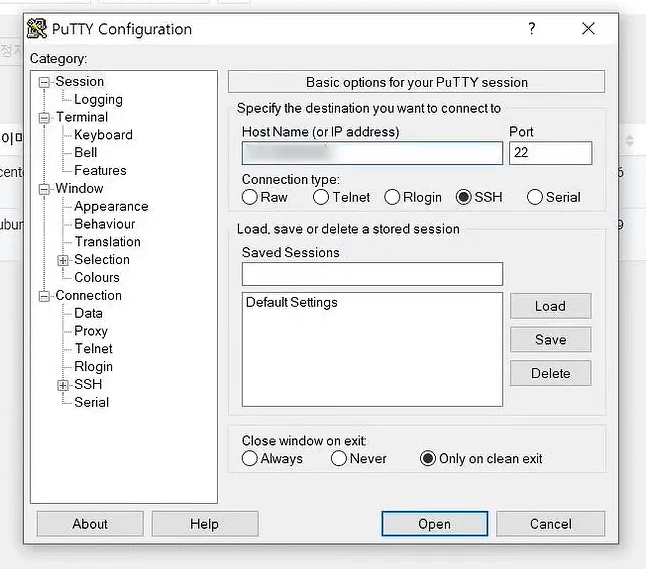Click the Help button
Screen dimensions: 646x569
point(205,524)
